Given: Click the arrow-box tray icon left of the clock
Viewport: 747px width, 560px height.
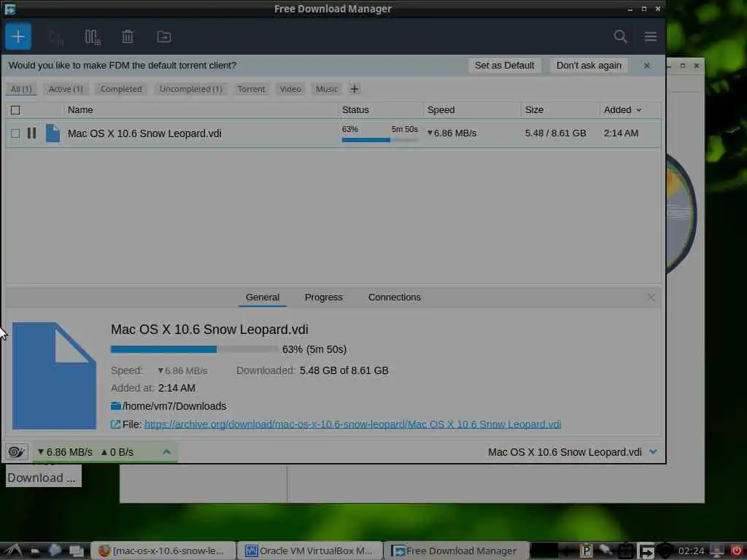Looking at the screenshot, I should coord(646,551).
